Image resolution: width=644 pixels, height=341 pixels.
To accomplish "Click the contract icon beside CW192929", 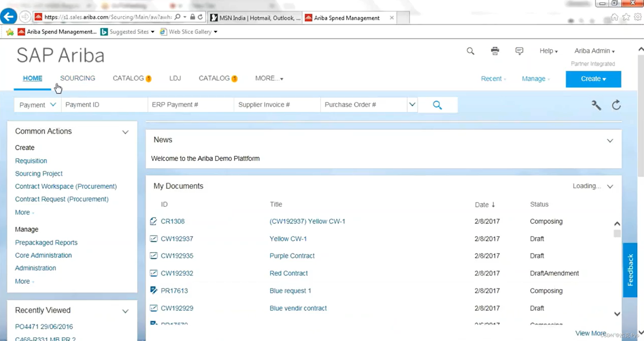I will click(153, 308).
